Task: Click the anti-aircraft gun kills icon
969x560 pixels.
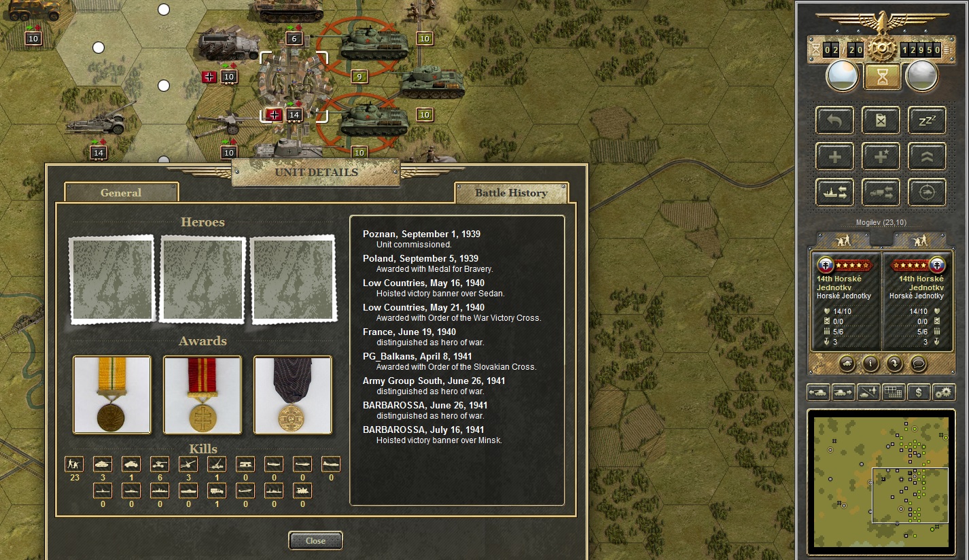Action: tap(217, 464)
